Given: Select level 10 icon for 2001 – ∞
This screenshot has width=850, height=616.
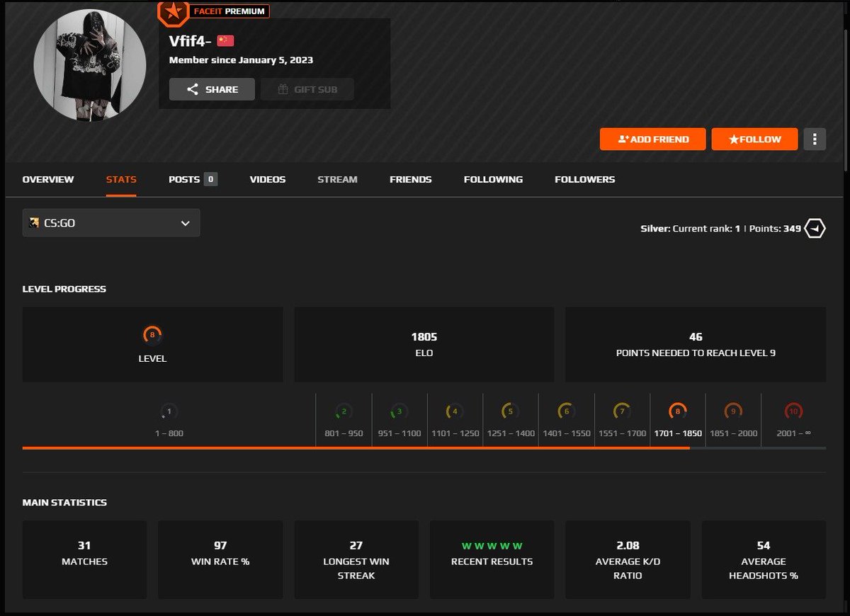Looking at the screenshot, I should tap(793, 411).
